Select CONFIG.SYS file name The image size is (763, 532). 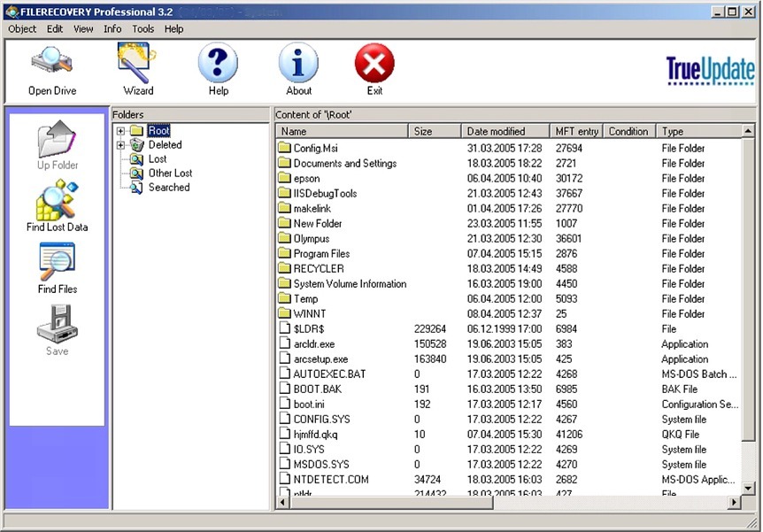click(321, 420)
